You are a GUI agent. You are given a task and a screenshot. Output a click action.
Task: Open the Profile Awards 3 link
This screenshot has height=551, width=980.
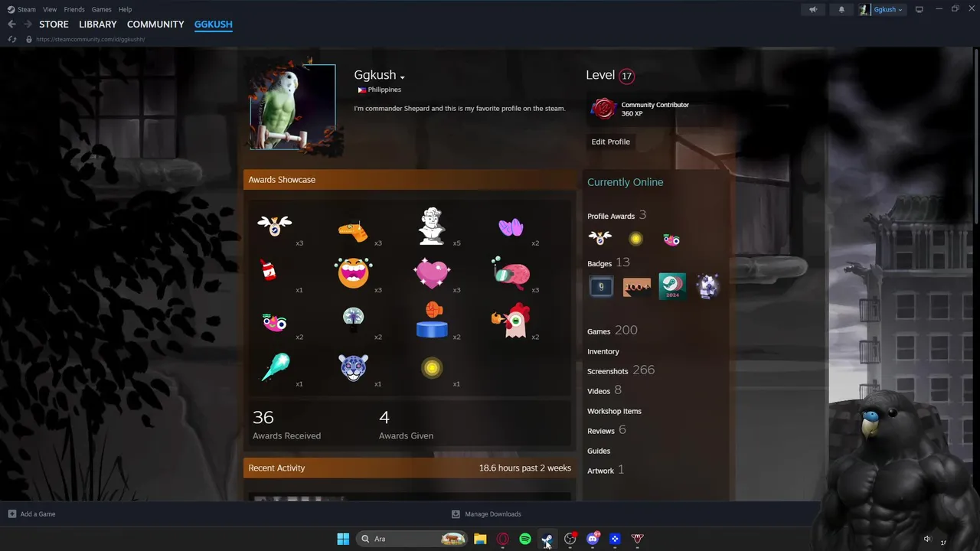pyautogui.click(x=617, y=215)
